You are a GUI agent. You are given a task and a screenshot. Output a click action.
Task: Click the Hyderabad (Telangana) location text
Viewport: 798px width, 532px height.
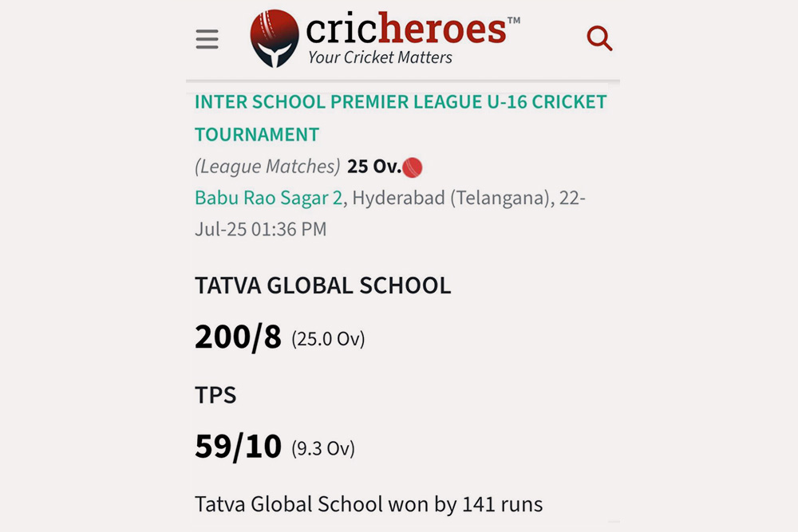(451, 198)
